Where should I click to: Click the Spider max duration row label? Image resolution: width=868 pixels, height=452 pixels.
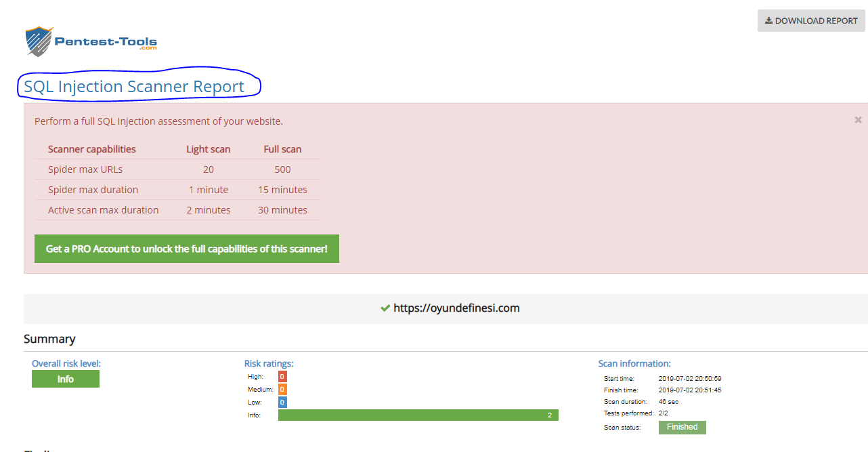(93, 190)
